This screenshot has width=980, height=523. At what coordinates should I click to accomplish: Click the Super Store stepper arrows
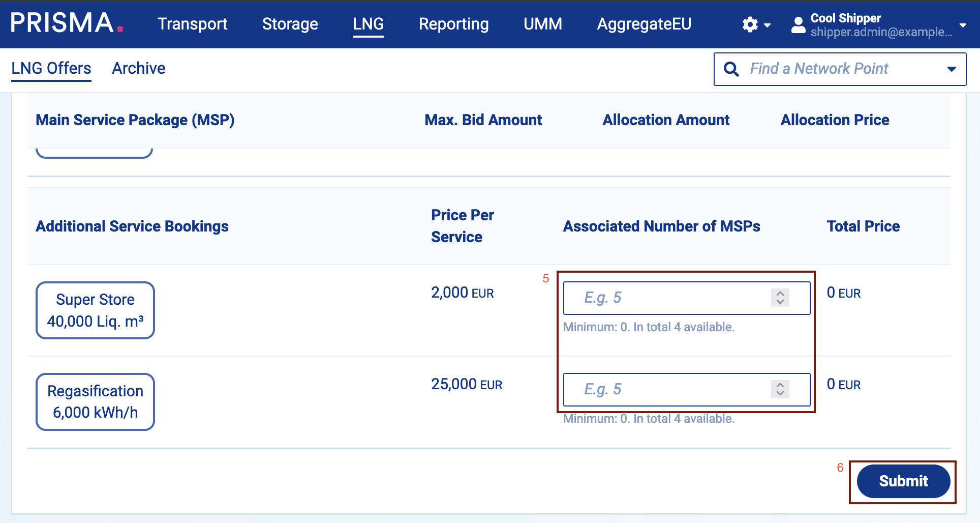click(780, 298)
